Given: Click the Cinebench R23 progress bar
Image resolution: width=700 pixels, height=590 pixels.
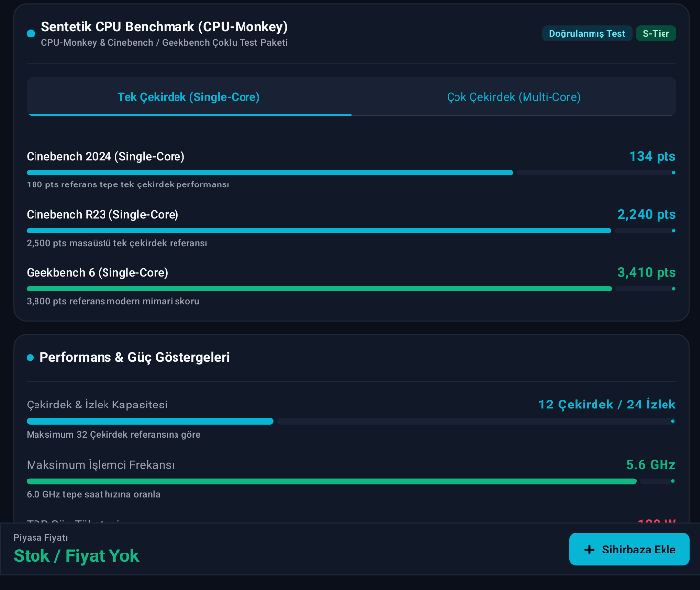Looking at the screenshot, I should [351, 231].
